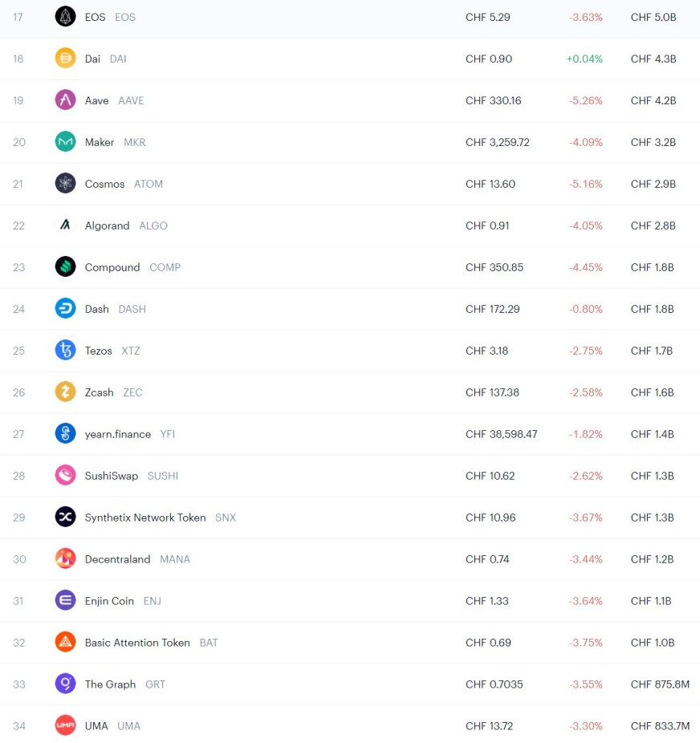Click the UMA logo icon
Viewport: 700px width, 743px height.
click(x=65, y=725)
